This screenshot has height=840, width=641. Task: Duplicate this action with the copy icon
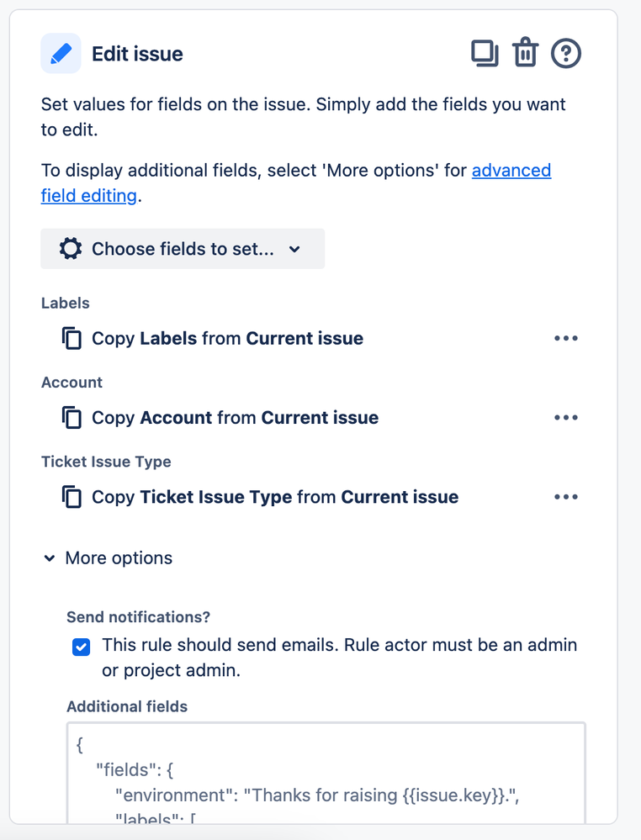tap(485, 54)
